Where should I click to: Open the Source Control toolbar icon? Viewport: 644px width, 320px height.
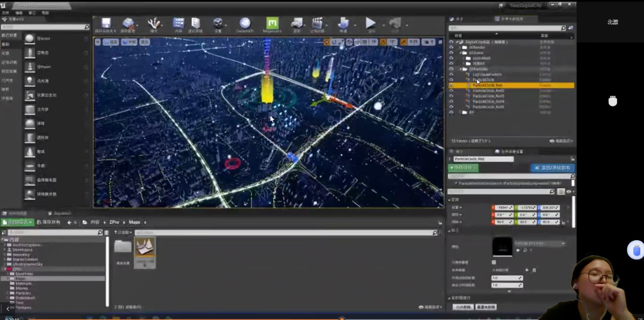(128, 23)
